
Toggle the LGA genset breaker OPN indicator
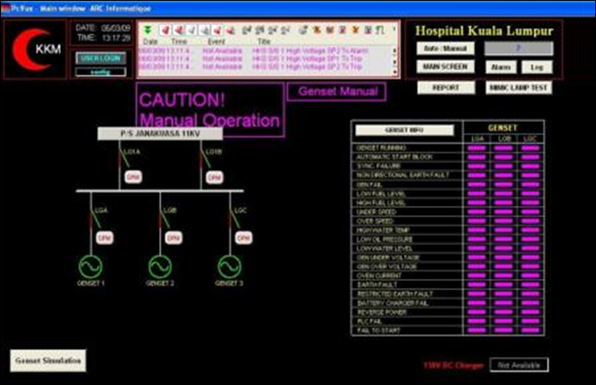104,238
